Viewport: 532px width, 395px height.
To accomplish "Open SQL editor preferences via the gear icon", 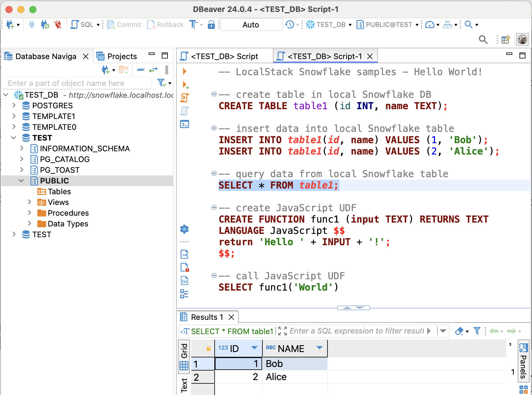I will click(x=184, y=229).
